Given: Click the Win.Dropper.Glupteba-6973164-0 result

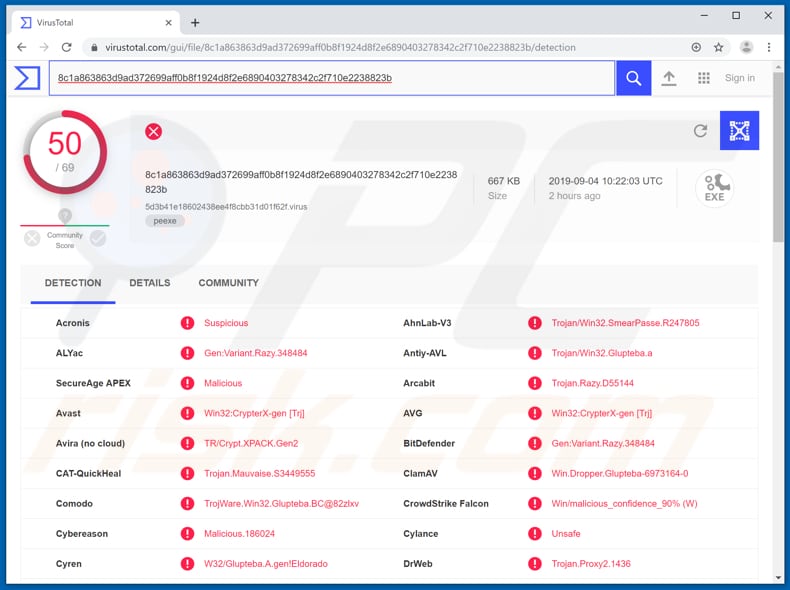Looking at the screenshot, I should coord(620,474).
